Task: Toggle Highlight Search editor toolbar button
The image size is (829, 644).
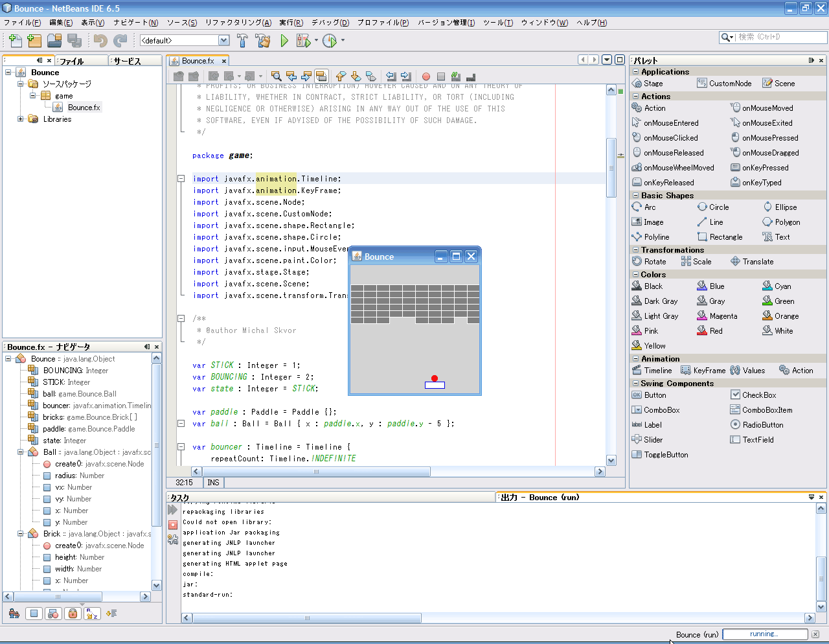Action: (x=321, y=76)
